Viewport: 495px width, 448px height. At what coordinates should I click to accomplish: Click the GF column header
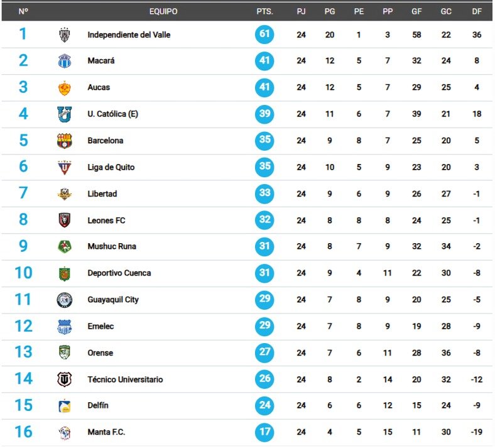coord(416,12)
